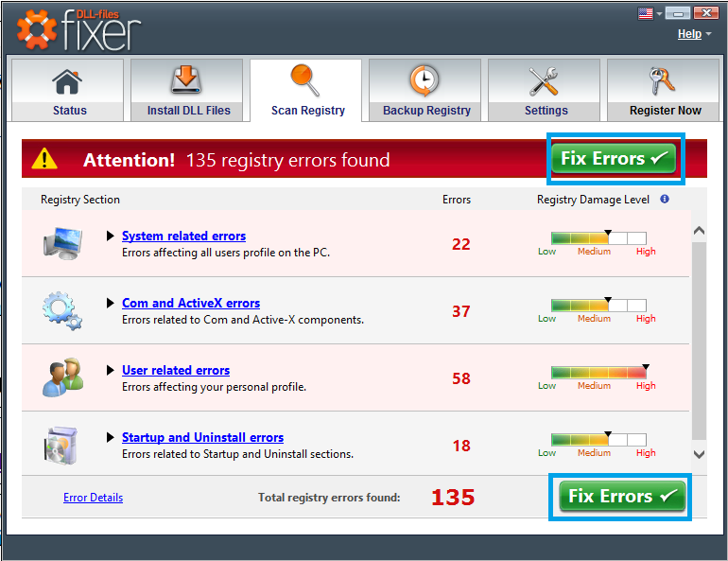Screen dimensions: 728x561
Task: Click the gears icon for Com and ActiveX errors
Action: pyautogui.click(x=62, y=310)
